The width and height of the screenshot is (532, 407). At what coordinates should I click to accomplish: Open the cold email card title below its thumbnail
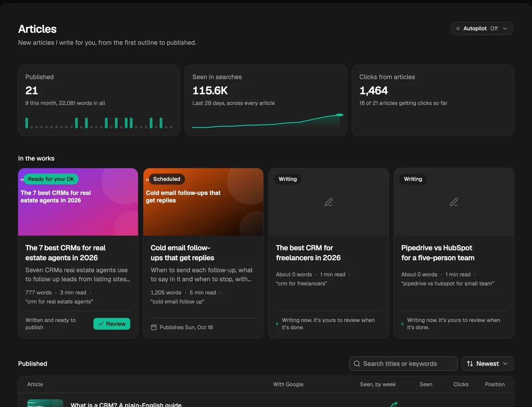pyautogui.click(x=182, y=253)
